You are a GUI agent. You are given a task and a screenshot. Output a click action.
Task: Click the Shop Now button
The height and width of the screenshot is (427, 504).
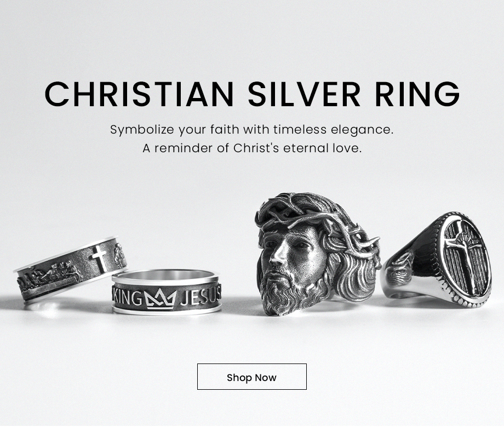pos(251,377)
